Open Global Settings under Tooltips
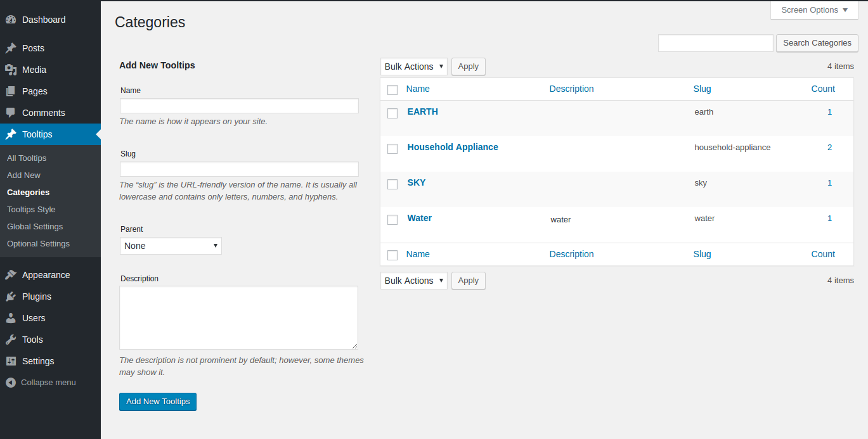Image resolution: width=868 pixels, height=439 pixels. point(34,226)
